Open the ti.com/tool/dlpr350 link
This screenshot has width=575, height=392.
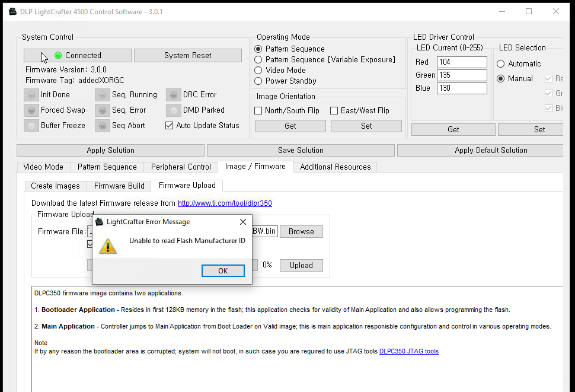coord(225,203)
